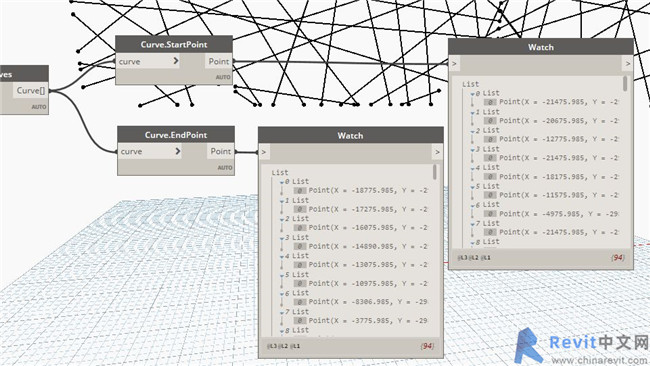
Task: Select Point X = -8306.985 in lower Watch
Action: [x=368, y=302]
